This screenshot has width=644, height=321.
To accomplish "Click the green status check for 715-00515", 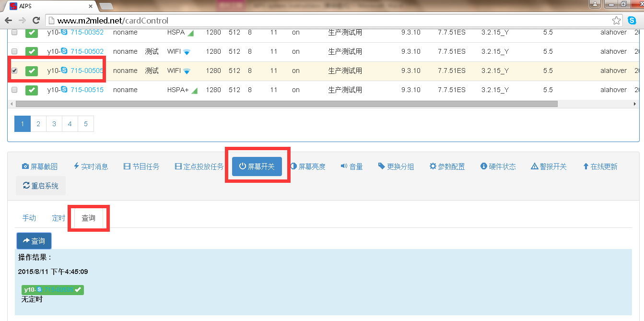I will point(32,90).
